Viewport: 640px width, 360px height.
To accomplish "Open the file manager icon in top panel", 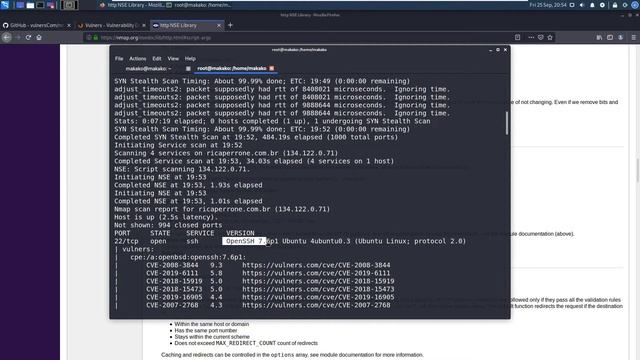I will coord(30,5).
